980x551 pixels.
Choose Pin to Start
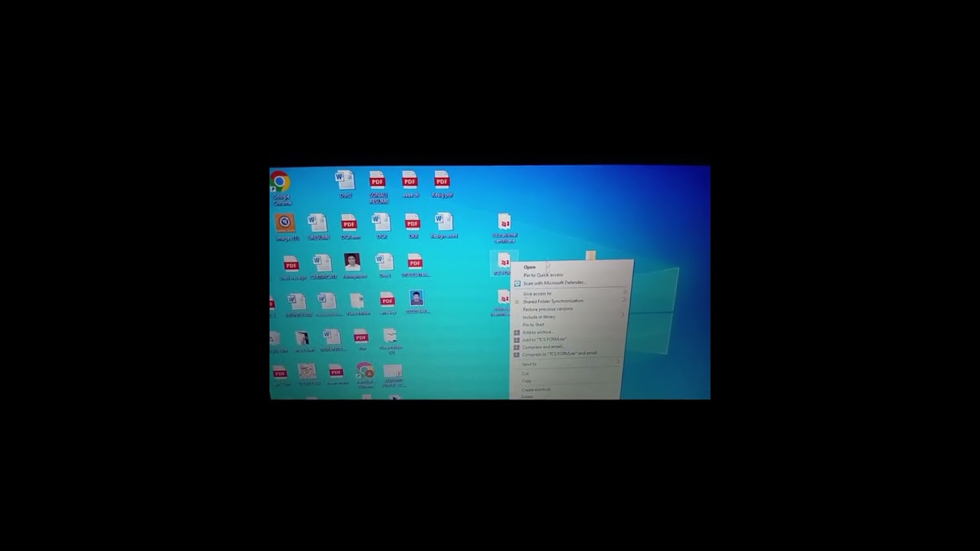point(534,324)
